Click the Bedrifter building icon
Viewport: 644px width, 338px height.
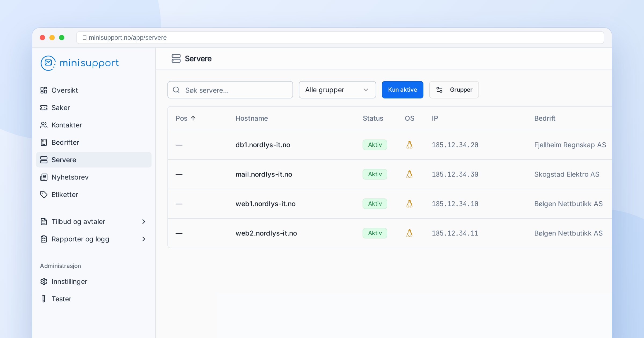point(44,142)
